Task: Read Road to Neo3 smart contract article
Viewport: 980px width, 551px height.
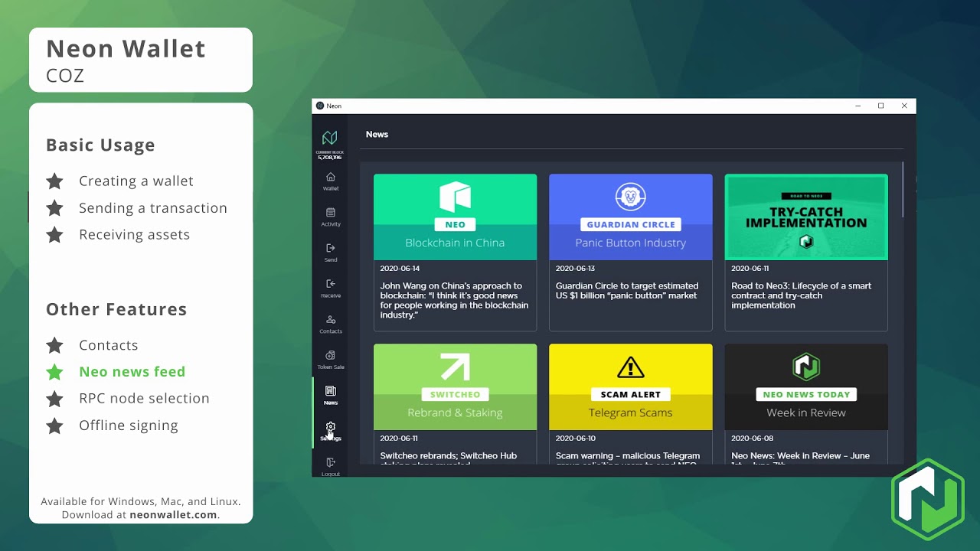Action: click(802, 295)
